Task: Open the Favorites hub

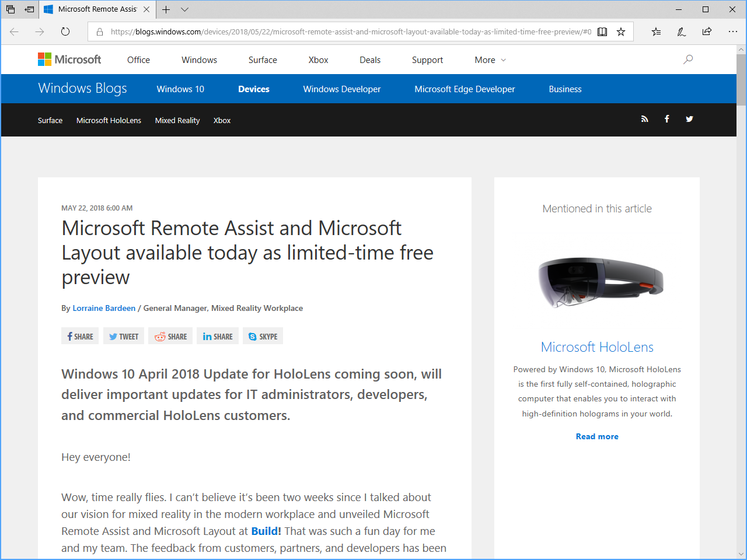Action: tap(657, 32)
